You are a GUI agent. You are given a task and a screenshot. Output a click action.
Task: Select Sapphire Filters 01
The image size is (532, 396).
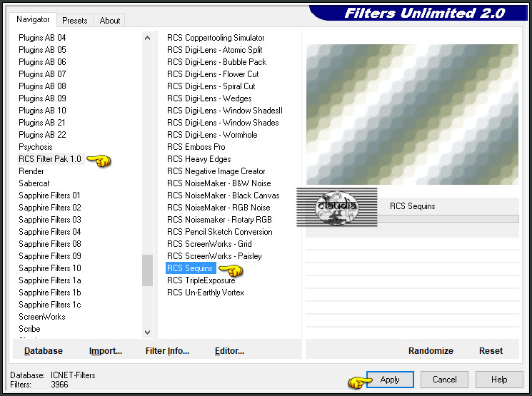pyautogui.click(x=49, y=196)
